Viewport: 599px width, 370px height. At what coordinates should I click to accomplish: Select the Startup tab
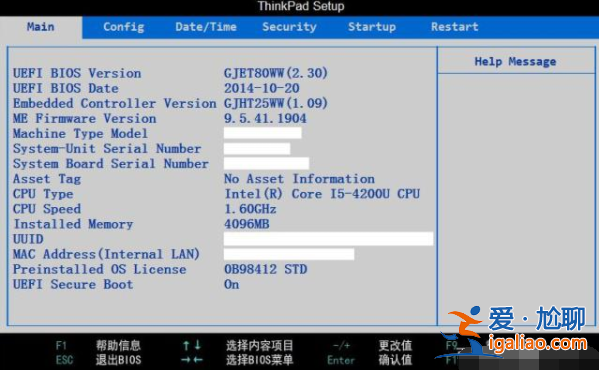click(x=372, y=27)
